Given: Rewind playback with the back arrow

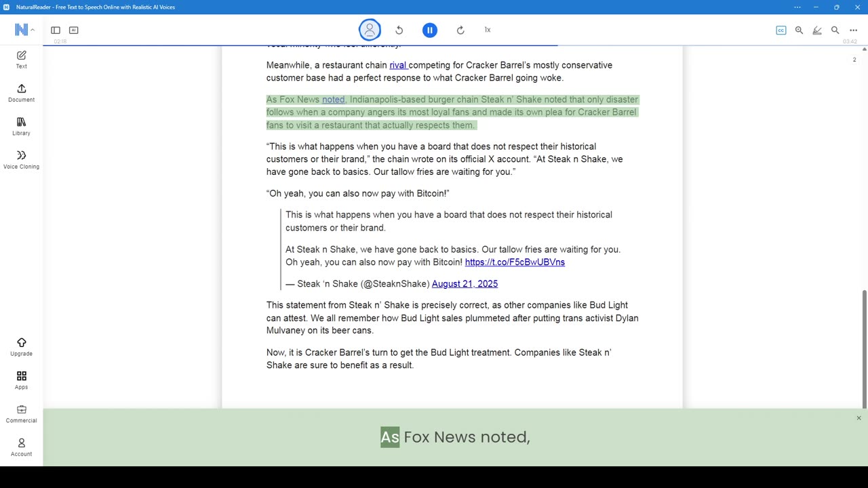Looking at the screenshot, I should (399, 30).
